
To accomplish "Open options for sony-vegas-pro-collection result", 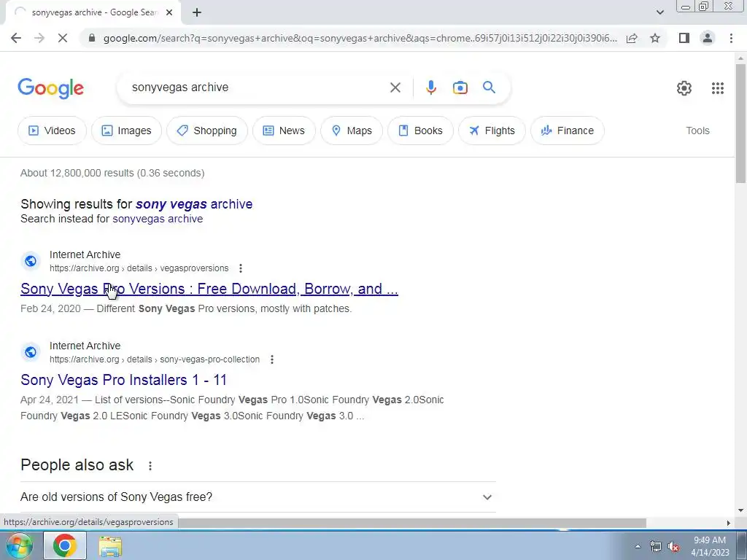I will coord(272,359).
